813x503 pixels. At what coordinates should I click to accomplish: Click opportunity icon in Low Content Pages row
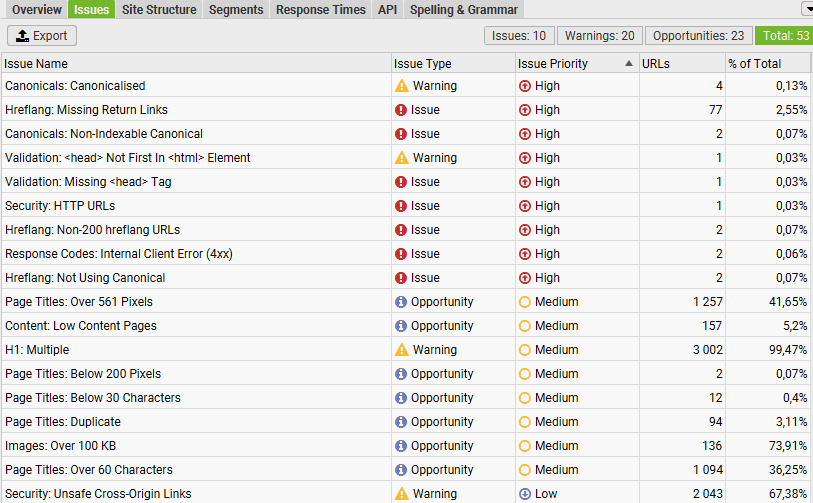(401, 326)
